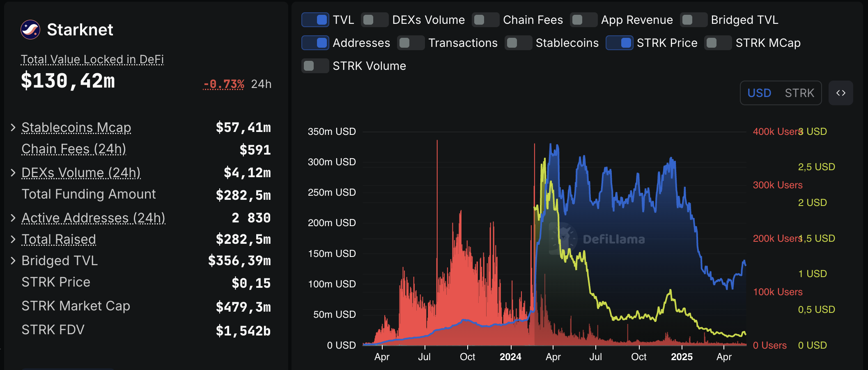This screenshot has height=370, width=868.
Task: Enable Bridged TVL chart series
Action: pos(693,20)
